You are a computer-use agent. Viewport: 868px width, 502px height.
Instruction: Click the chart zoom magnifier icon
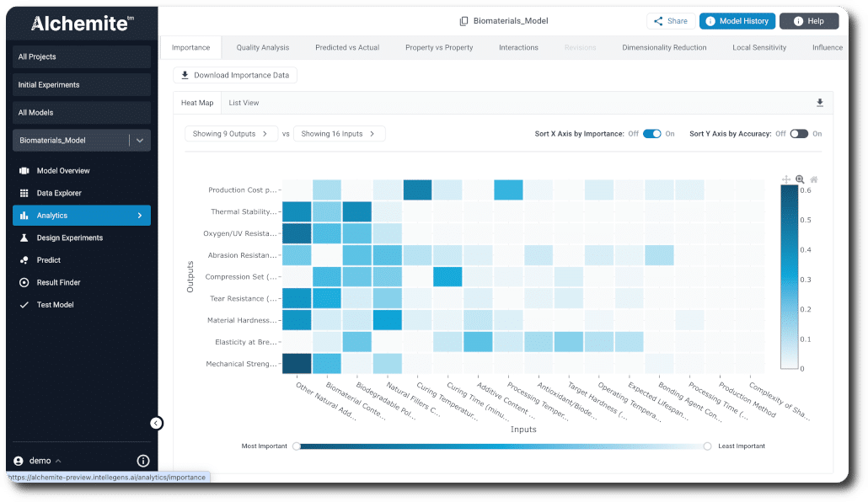[800, 179]
